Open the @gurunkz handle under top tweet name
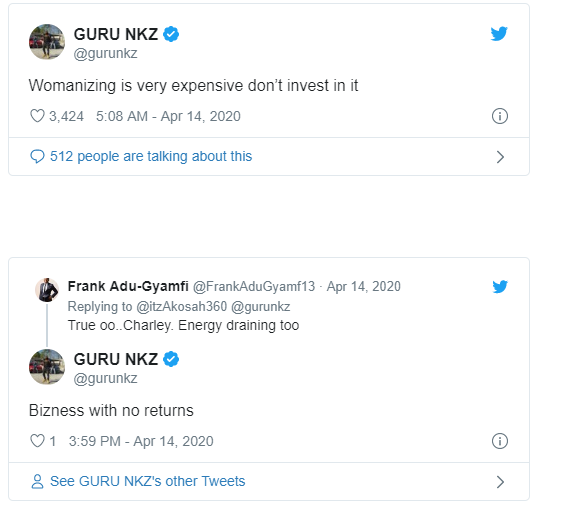 click(x=105, y=54)
